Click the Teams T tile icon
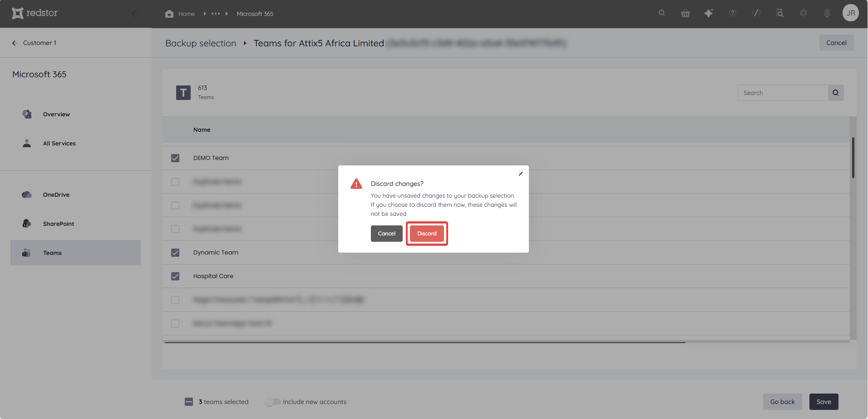 tap(183, 93)
